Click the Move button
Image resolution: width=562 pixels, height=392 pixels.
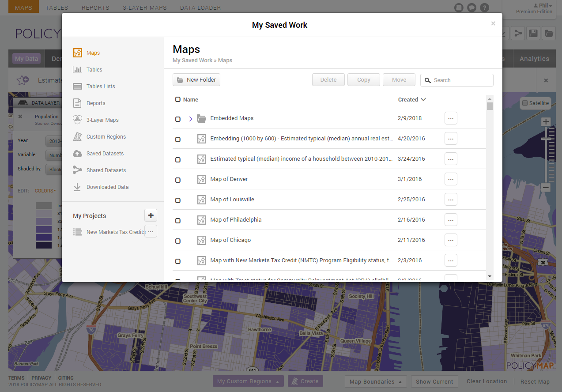click(x=399, y=80)
